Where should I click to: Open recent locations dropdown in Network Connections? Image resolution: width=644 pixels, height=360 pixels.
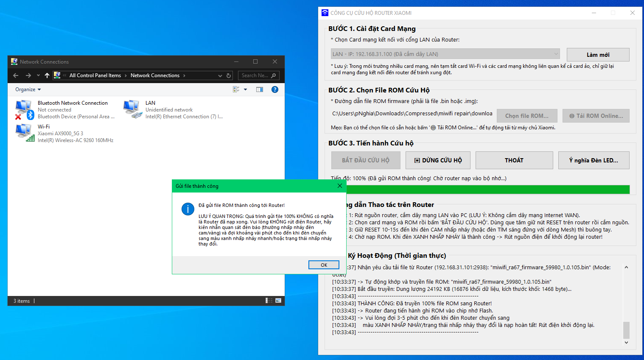pyautogui.click(x=38, y=75)
